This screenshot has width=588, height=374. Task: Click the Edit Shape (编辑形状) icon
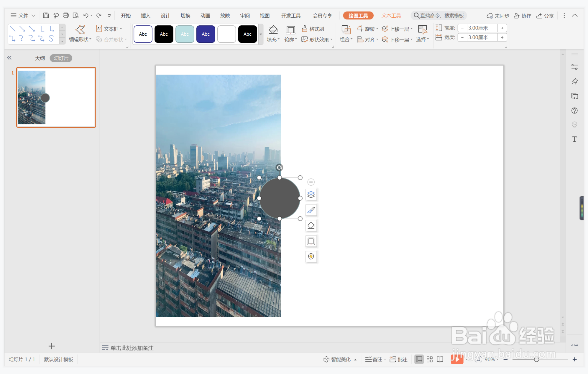[x=80, y=29]
